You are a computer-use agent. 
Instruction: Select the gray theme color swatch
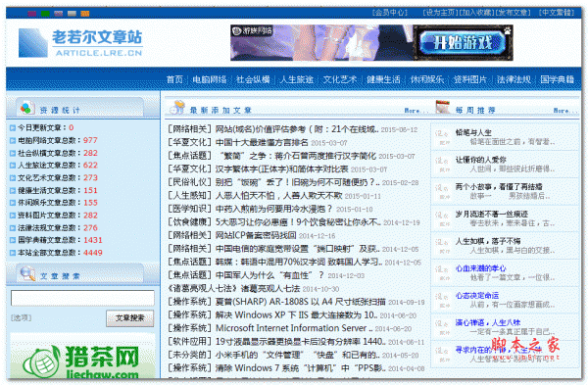click(72, 14)
